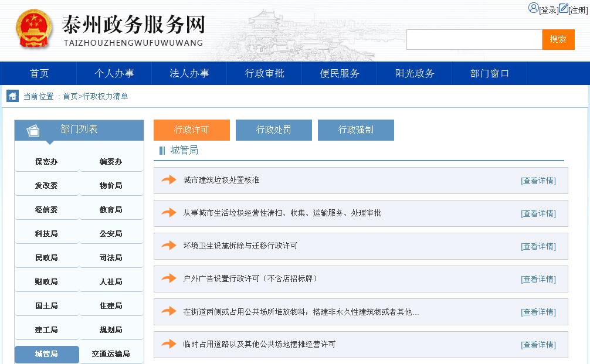Switch to the 行政处罚 tab
Viewport: 590px width, 364px height.
point(273,130)
